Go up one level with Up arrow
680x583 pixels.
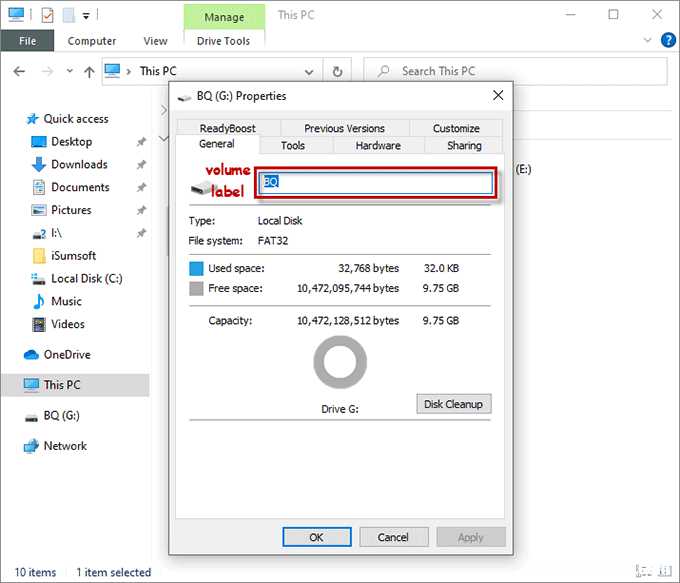click(89, 72)
